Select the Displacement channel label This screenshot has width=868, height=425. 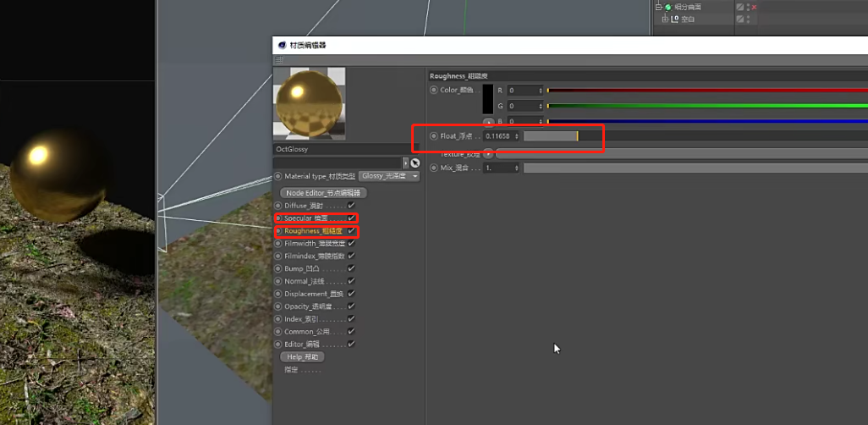[x=314, y=294]
